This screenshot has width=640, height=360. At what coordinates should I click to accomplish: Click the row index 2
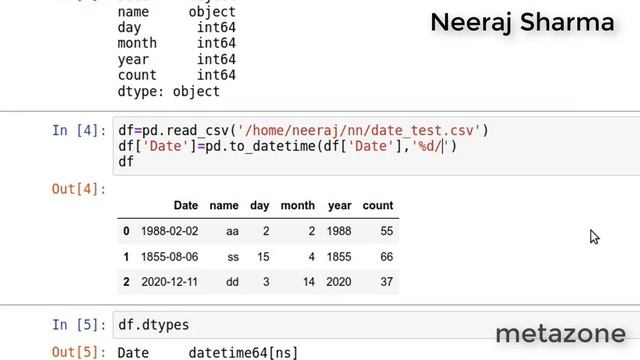pos(126,282)
